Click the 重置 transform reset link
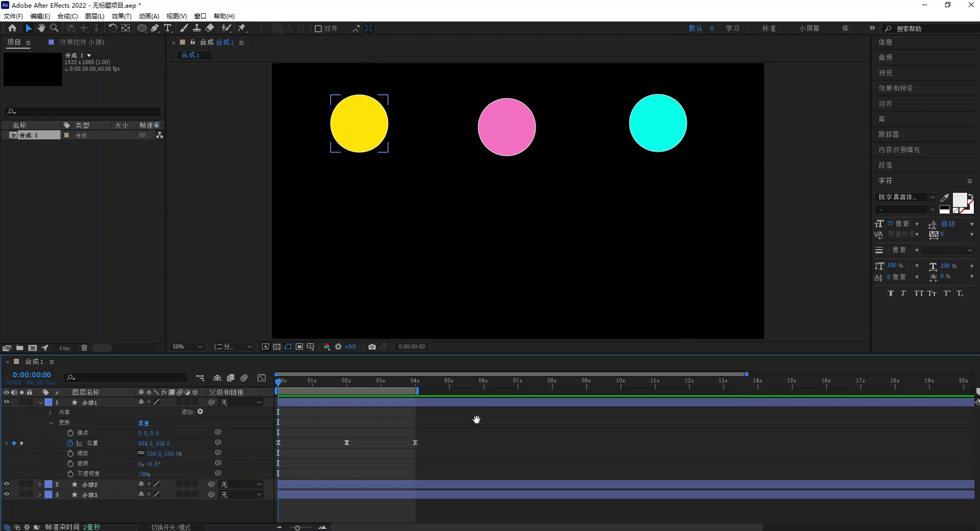Screen dimensions: 980x531 [144, 423]
